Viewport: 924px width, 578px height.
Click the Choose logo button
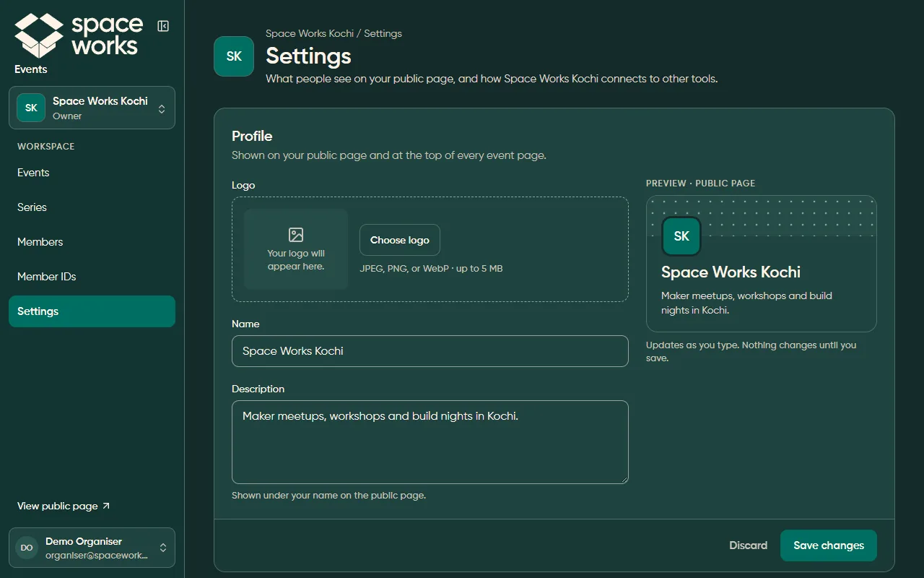(400, 240)
